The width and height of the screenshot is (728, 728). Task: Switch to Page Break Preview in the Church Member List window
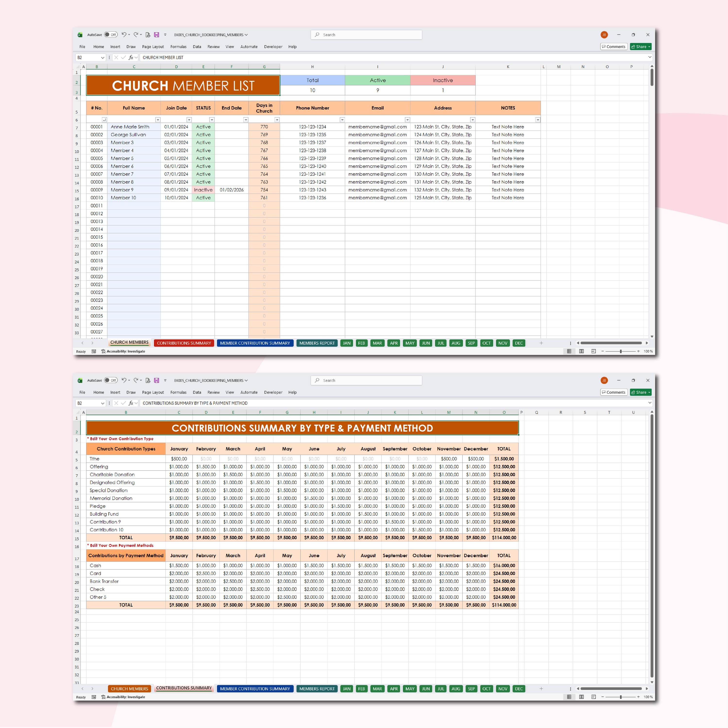tap(594, 351)
